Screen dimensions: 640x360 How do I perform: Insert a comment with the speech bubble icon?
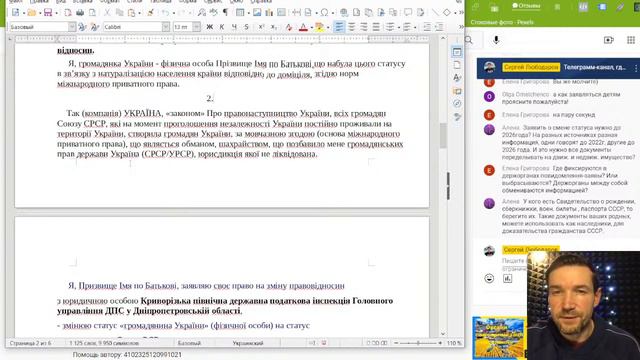[408, 13]
